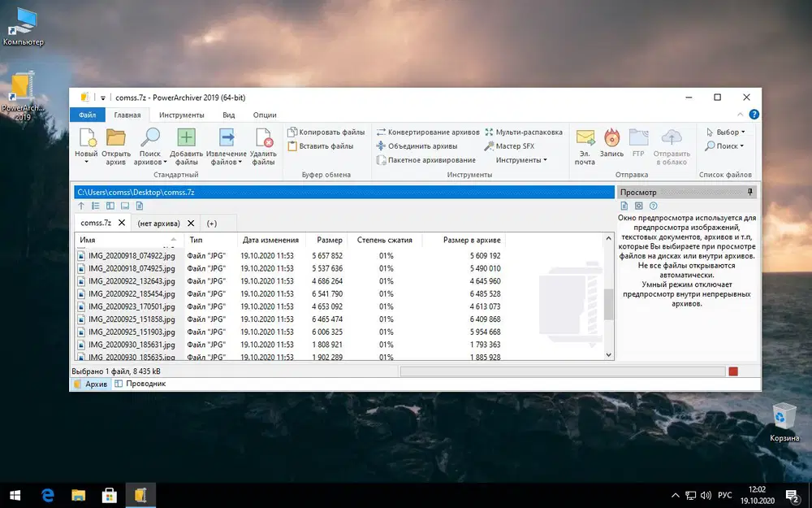Image resolution: width=812 pixels, height=508 pixels.
Task: Open File Explorer from the taskbar
Action: [78, 496]
